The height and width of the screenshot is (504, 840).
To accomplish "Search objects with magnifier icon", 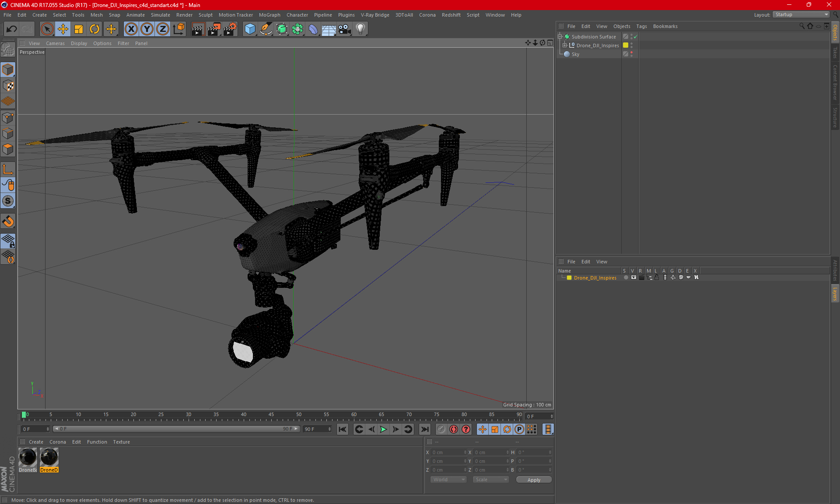I will pyautogui.click(x=802, y=26).
